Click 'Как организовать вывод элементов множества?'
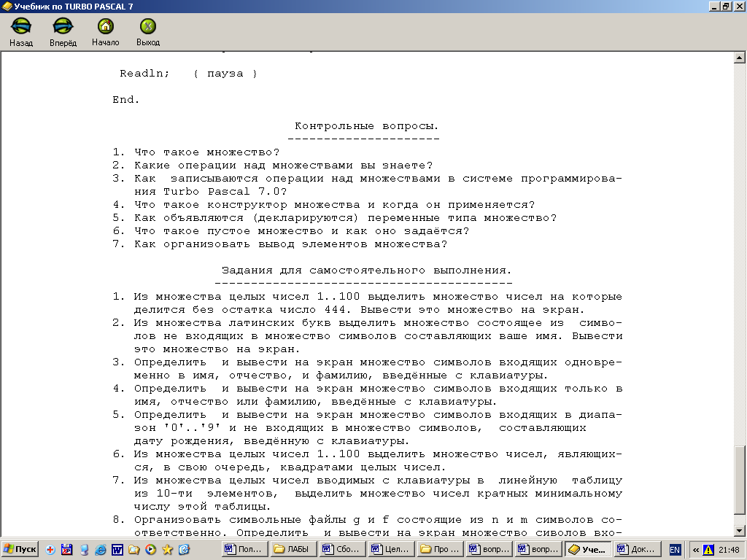747x560 pixels. 290,244
